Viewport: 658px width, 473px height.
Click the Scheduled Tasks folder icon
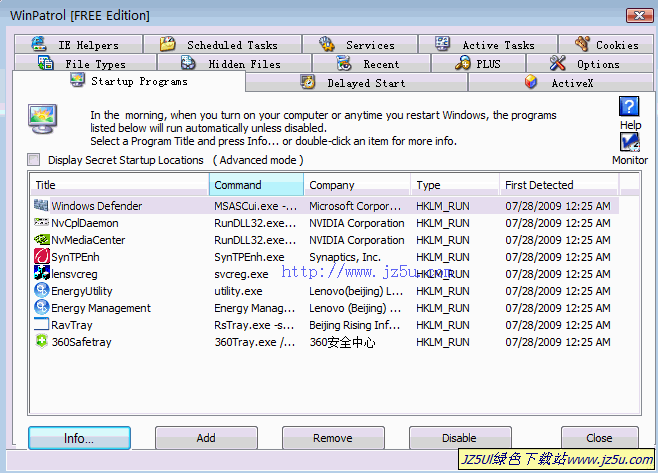pos(167,44)
